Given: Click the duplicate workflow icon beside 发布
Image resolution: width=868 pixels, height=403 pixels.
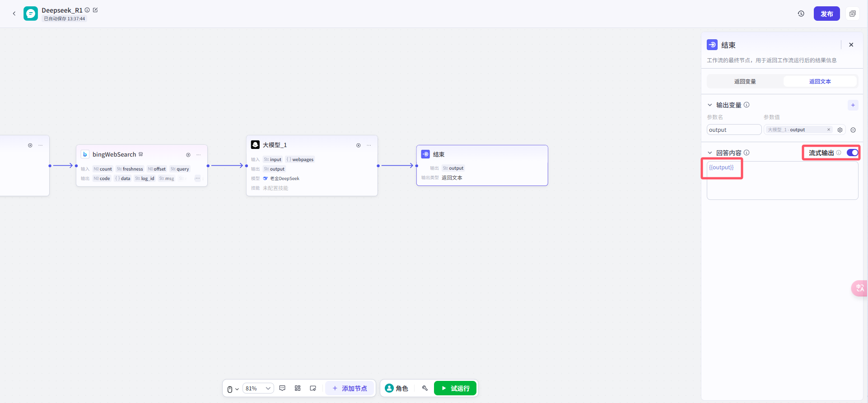Looking at the screenshot, I should pyautogui.click(x=853, y=14).
